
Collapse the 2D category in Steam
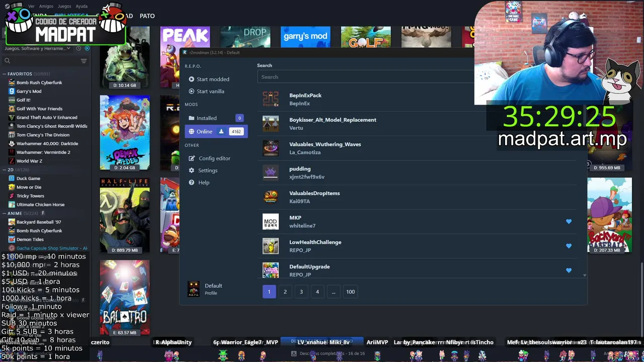click(x=5, y=169)
